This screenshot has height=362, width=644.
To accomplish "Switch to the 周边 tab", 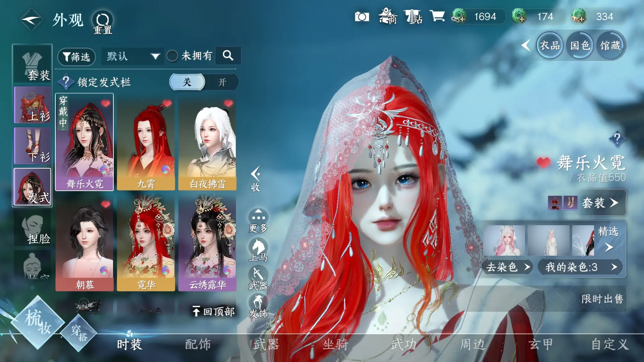I will click(473, 344).
